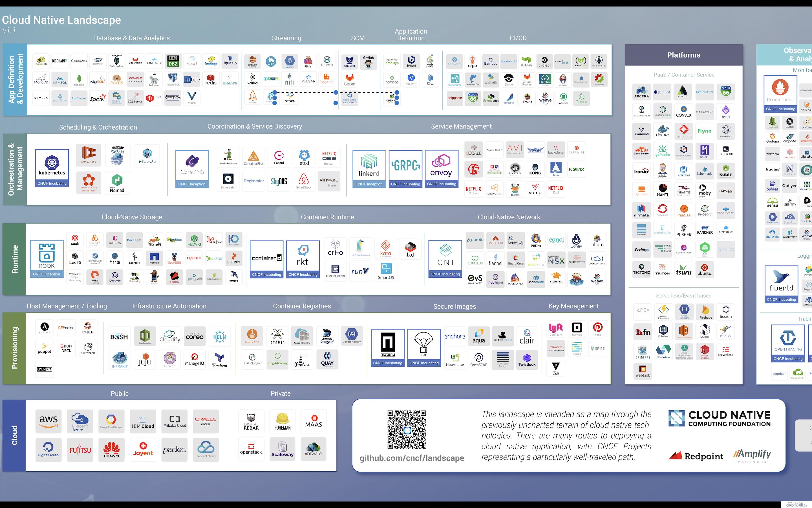812x508 pixels.
Task: Select the Redpoint sponsor logo
Action: [696, 456]
